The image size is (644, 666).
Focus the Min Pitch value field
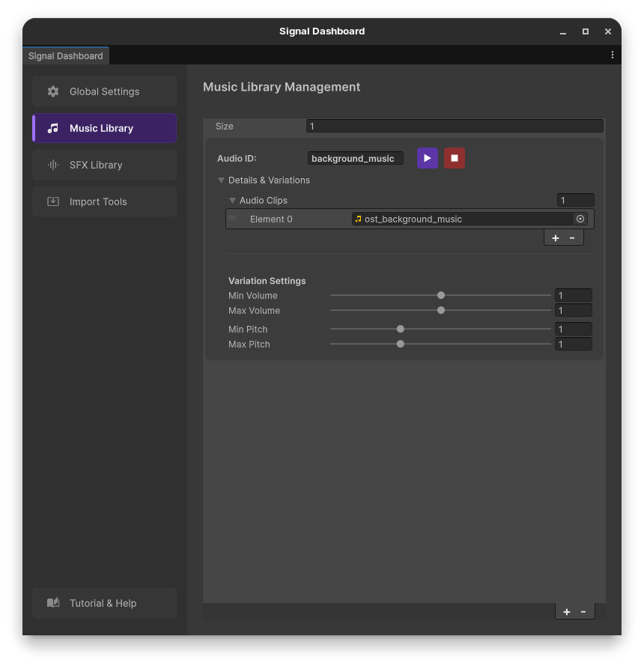point(574,329)
